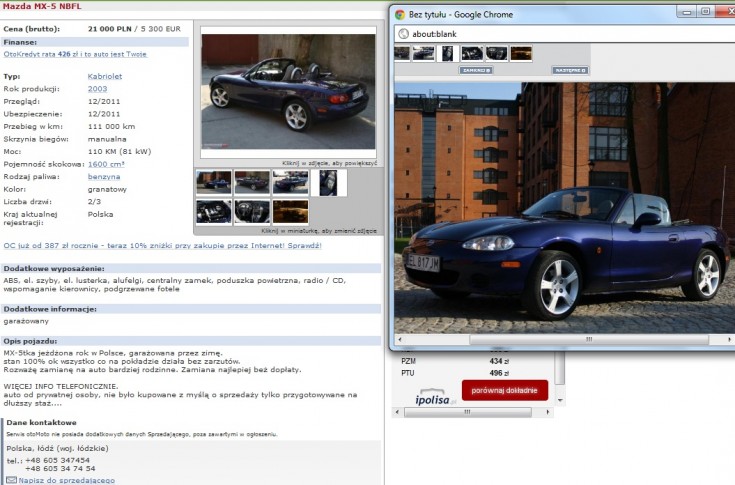The height and width of the screenshot is (485, 735).
Task: Select the orange night thumbnail in popup strip
Action: [521, 53]
